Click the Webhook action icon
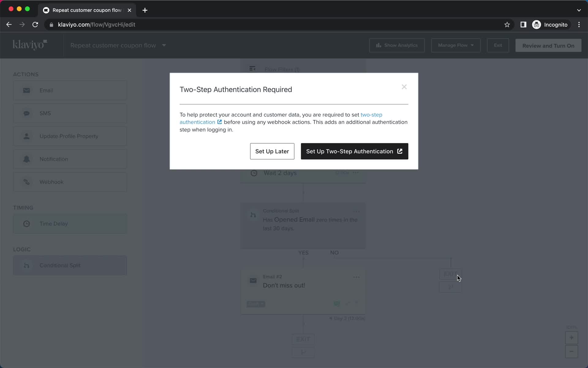The image size is (588, 368). 26,182
